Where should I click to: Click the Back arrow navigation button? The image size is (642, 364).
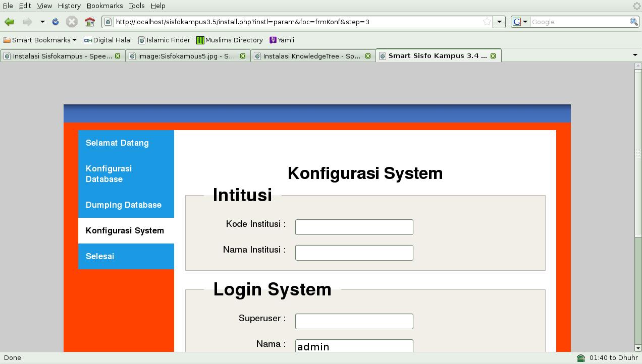tap(9, 22)
